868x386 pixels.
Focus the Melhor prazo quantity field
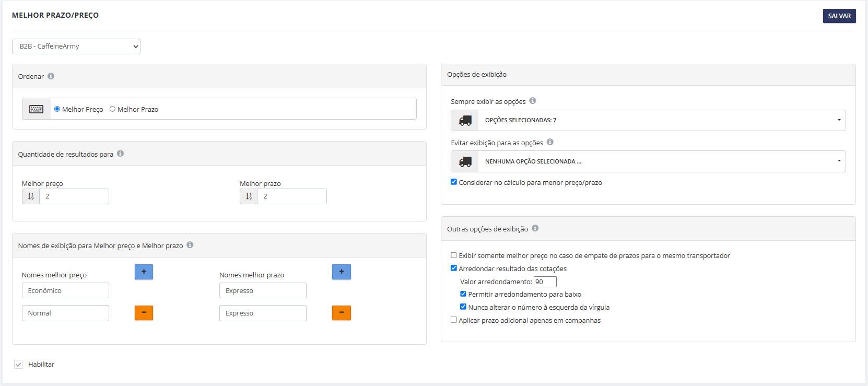(x=292, y=196)
